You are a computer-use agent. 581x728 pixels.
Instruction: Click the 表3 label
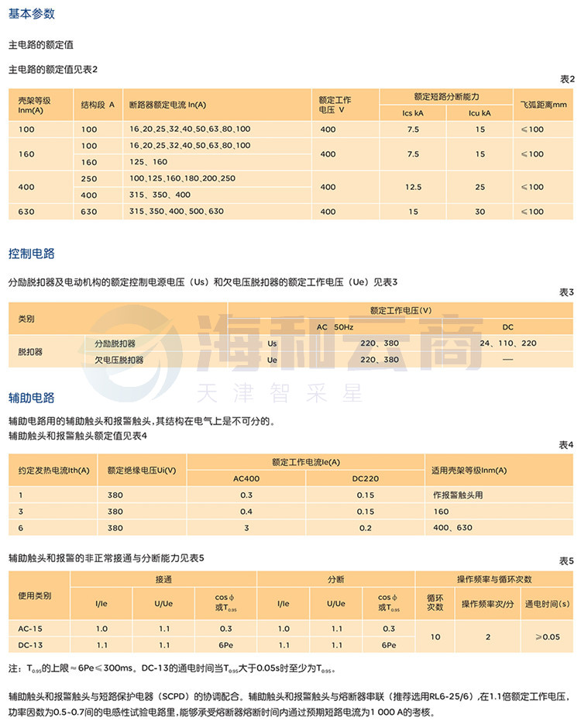click(566, 292)
